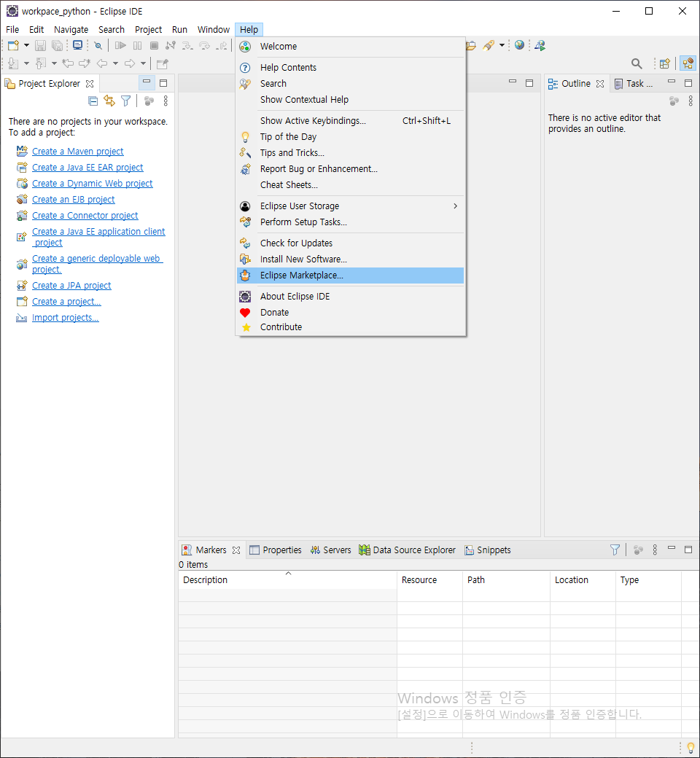Click the Suspend debug icon
Viewport: 700px width, 758px height.
pos(137,45)
